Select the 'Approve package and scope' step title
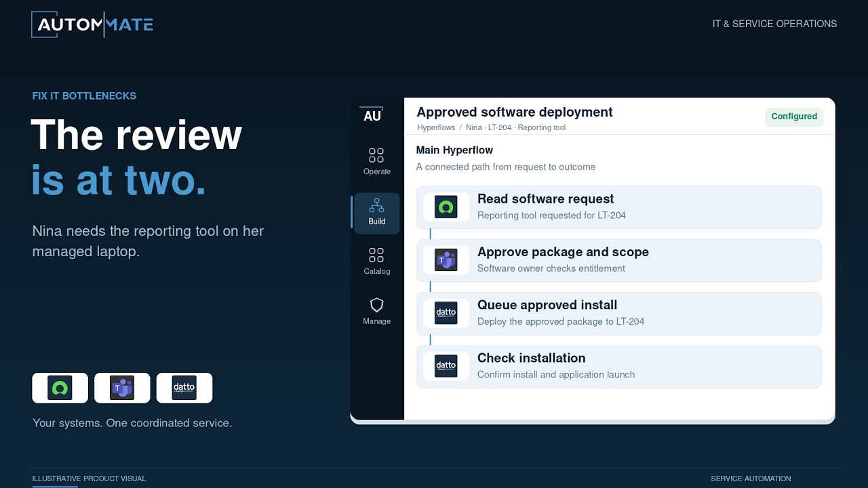Image resolution: width=868 pixels, height=488 pixels. pos(563,251)
